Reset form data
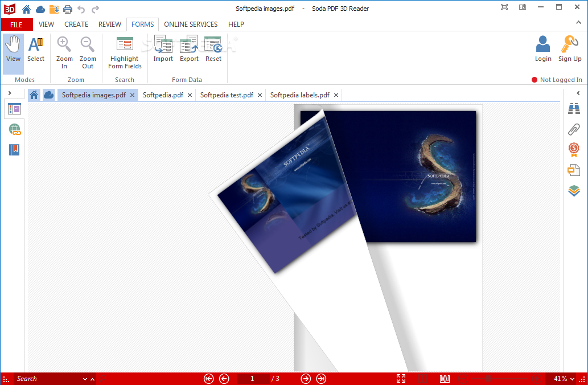This screenshot has width=588, height=385. pos(213,49)
